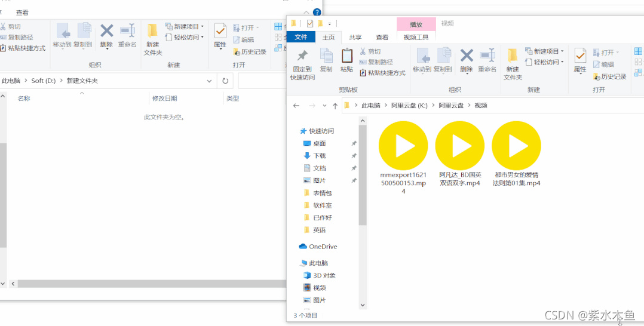The image size is (644, 326).
Task: Click Edit (编辑) in the front window ribbon
Action: [x=603, y=64]
